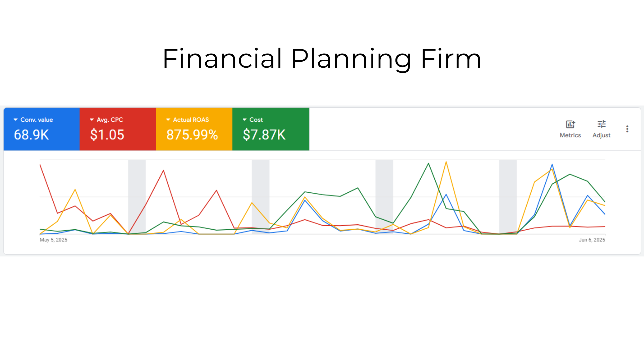Image resolution: width=644 pixels, height=362 pixels.
Task: Select the green Cost metric card
Action: [271, 129]
